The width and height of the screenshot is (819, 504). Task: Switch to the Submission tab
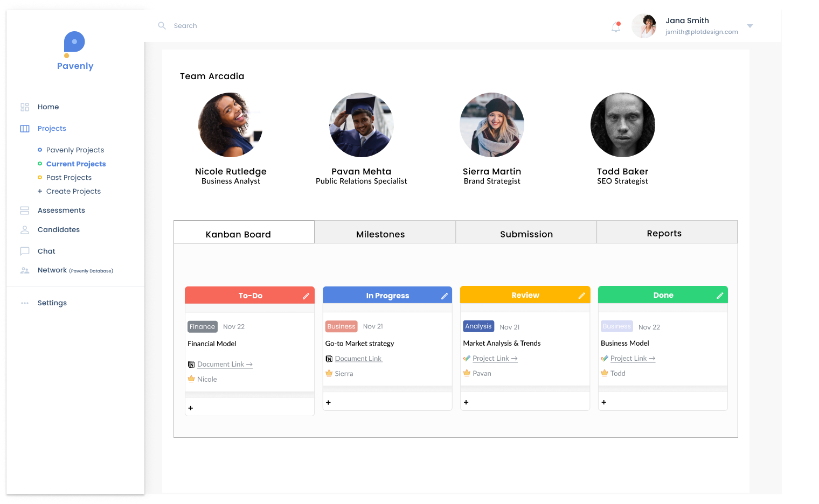tap(526, 234)
